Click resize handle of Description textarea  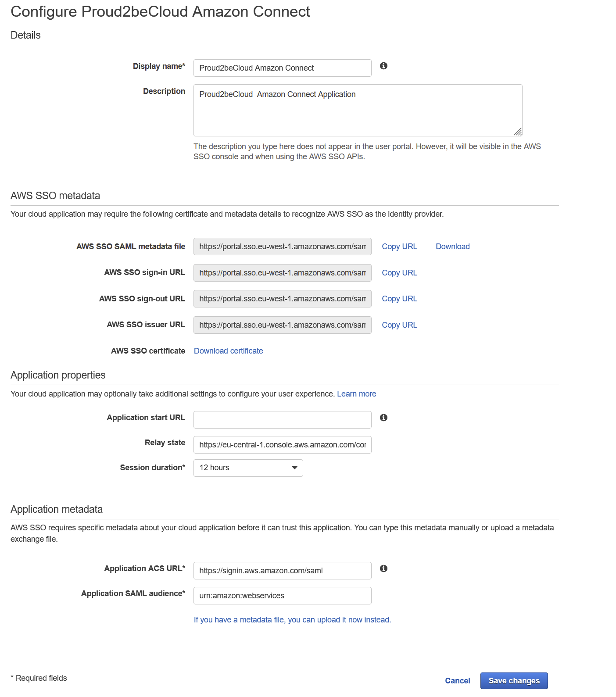(x=518, y=132)
